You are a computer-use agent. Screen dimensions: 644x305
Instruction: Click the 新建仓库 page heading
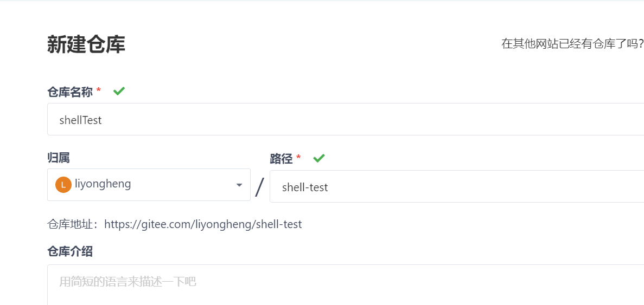tap(86, 44)
